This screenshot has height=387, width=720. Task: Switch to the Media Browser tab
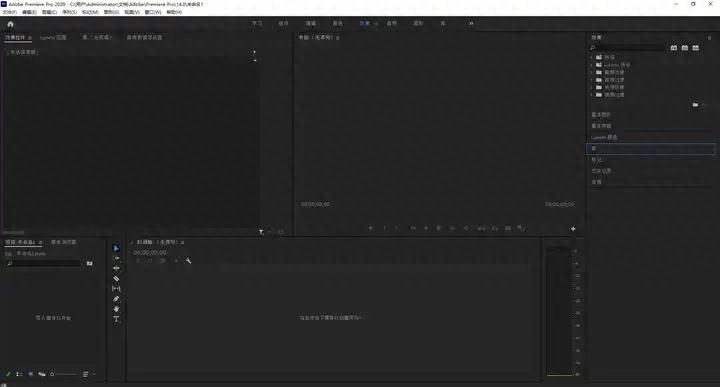63,242
